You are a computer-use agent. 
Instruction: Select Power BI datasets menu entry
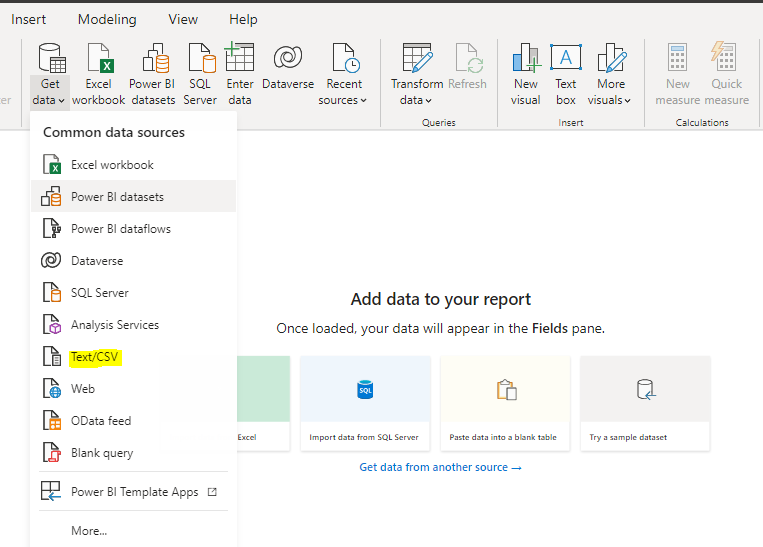[x=133, y=196]
